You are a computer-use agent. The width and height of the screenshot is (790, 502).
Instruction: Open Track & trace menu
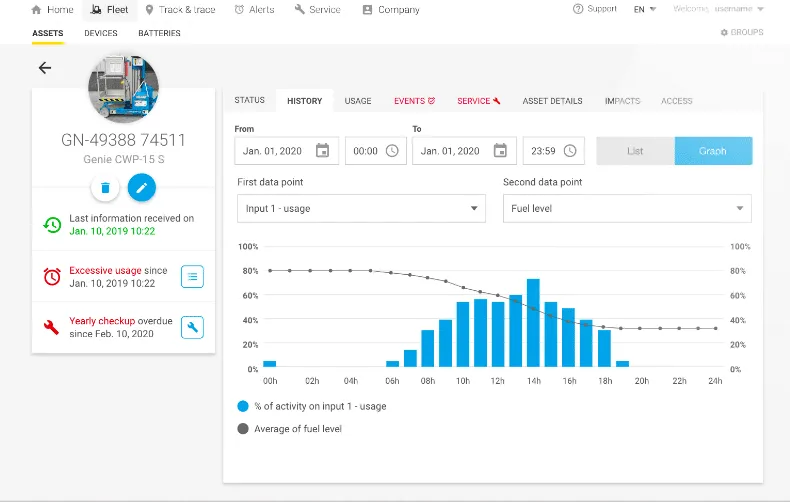click(x=179, y=10)
